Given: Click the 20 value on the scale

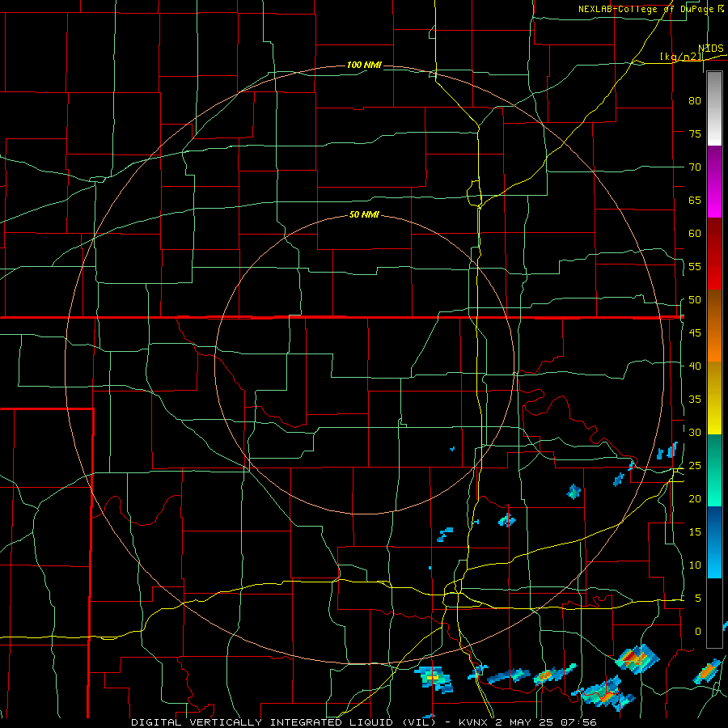Looking at the screenshot, I should pos(695,498).
